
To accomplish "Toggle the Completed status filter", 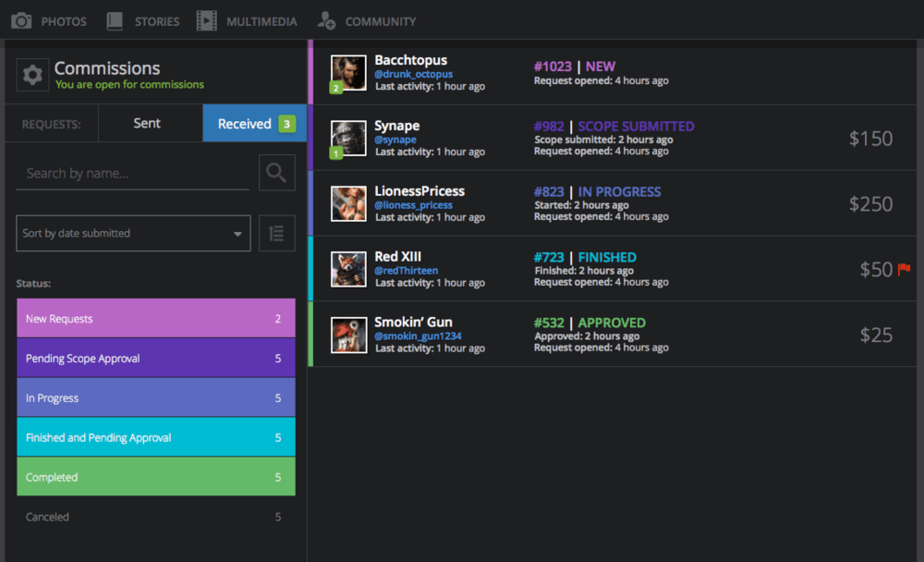I will [155, 477].
